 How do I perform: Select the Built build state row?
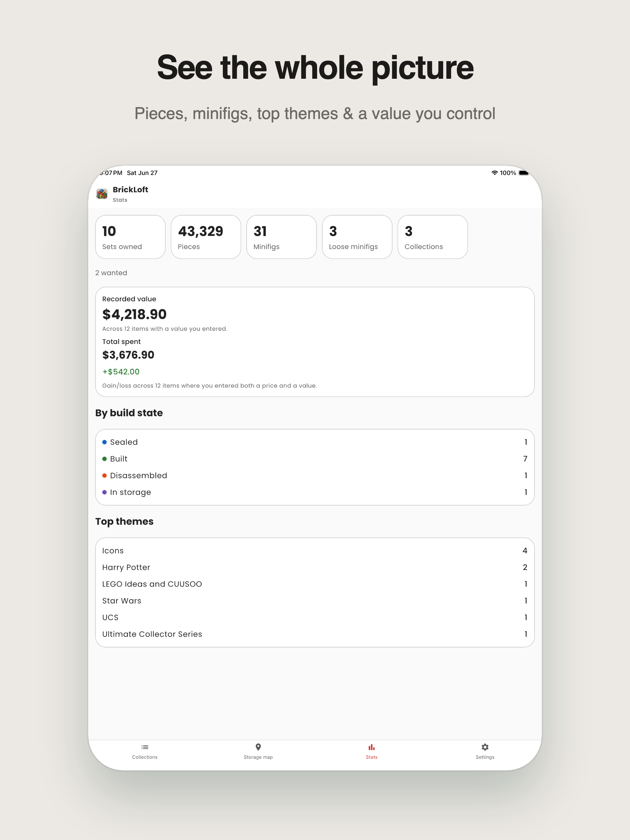pyautogui.click(x=315, y=459)
